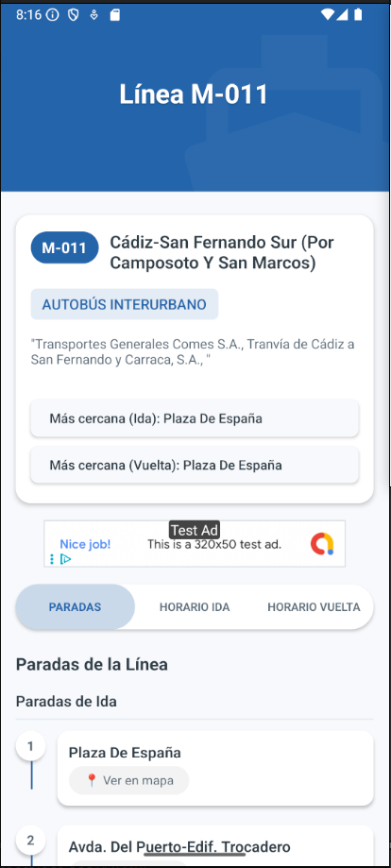Open Más cercana (Ida) Plaza De España
This screenshot has height=868, width=391.
pos(195,418)
